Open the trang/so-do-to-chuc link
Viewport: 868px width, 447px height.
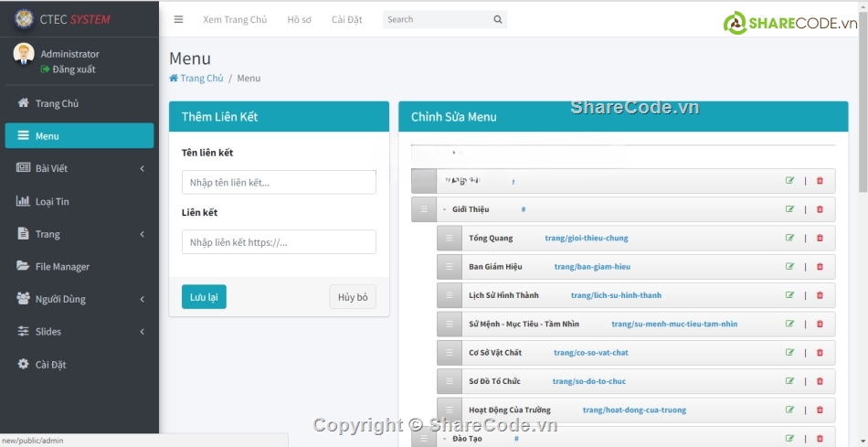pos(589,381)
